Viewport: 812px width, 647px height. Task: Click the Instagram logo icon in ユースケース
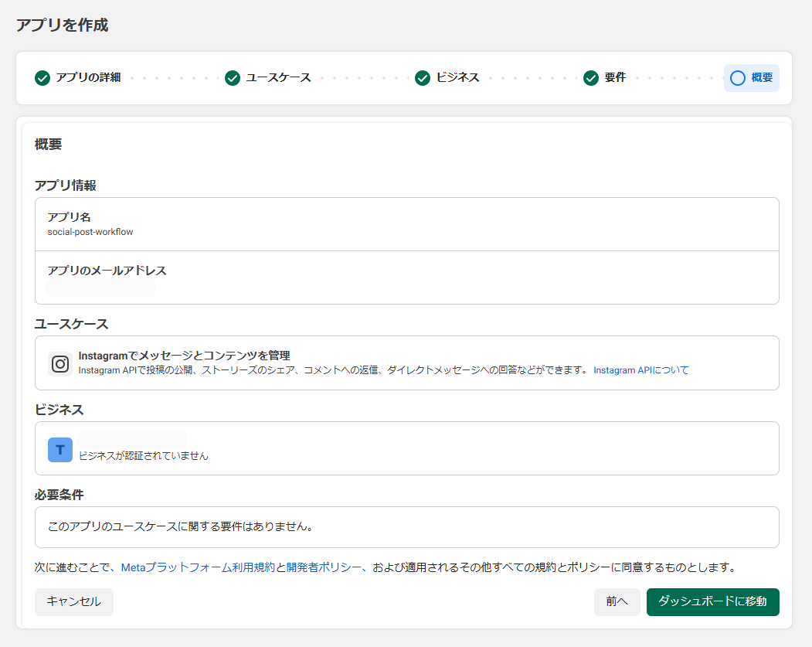pos(60,363)
